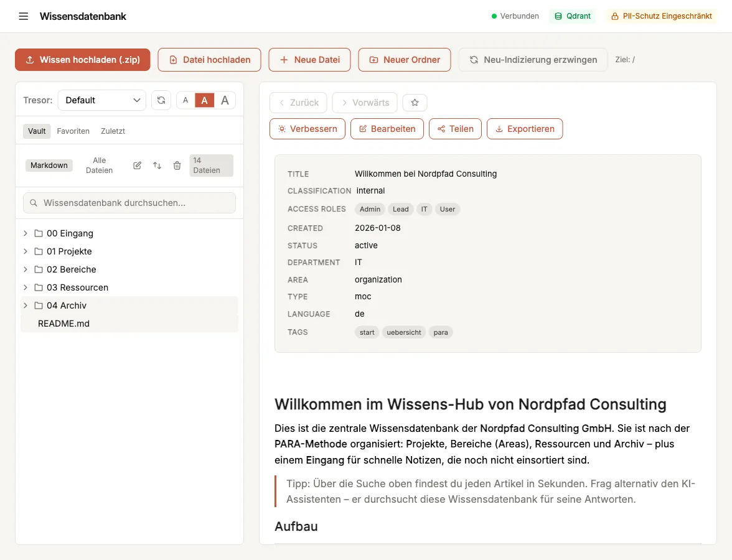The image size is (732, 560).
Task: Click Wissen hochladen (.zip) button
Action: 83,60
